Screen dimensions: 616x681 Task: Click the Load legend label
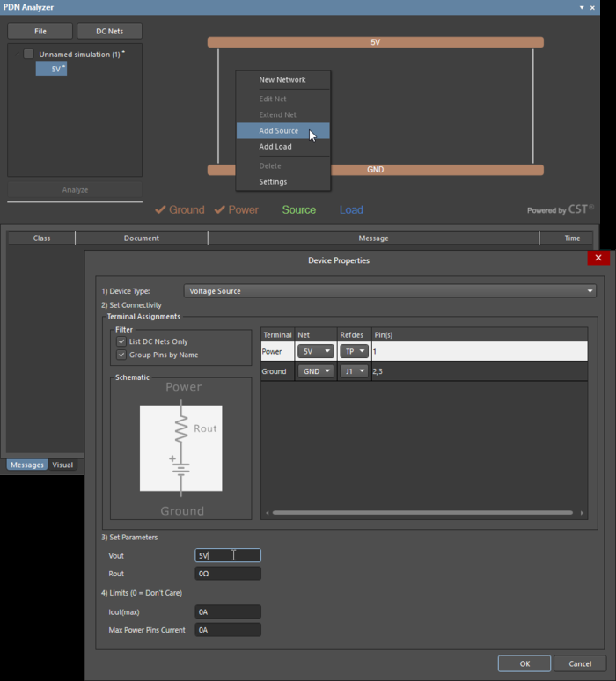pos(351,209)
